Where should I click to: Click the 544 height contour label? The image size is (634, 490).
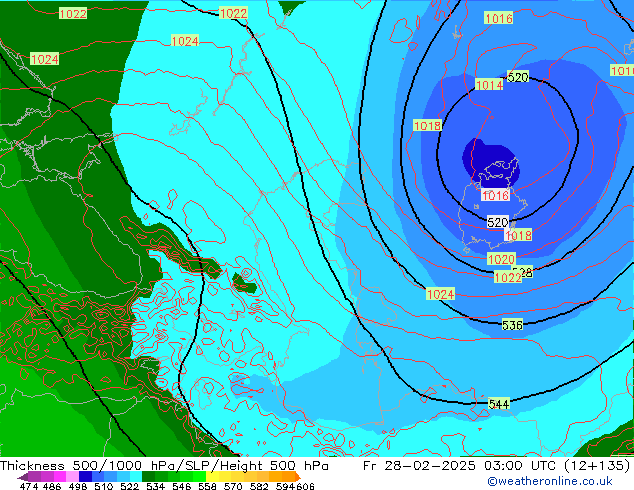499,404
